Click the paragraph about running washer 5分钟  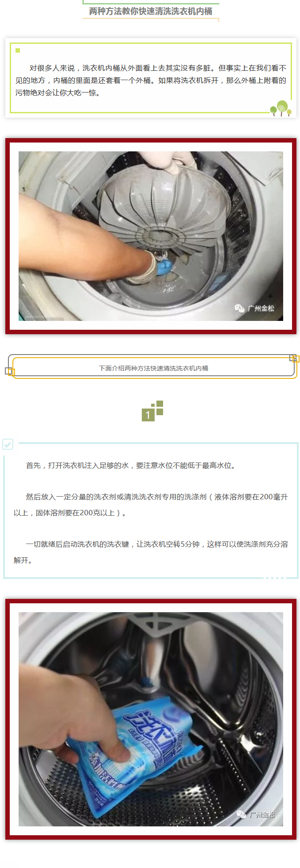pos(151,552)
